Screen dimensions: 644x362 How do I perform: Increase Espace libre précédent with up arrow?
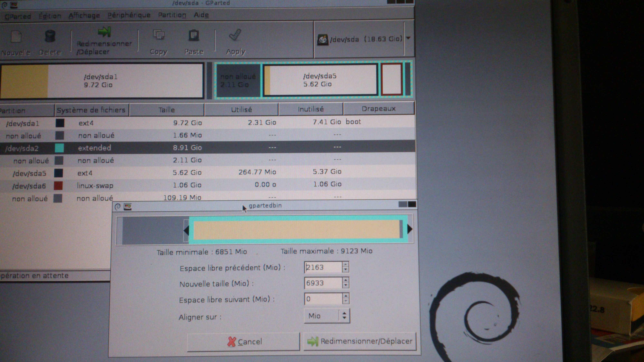(346, 264)
